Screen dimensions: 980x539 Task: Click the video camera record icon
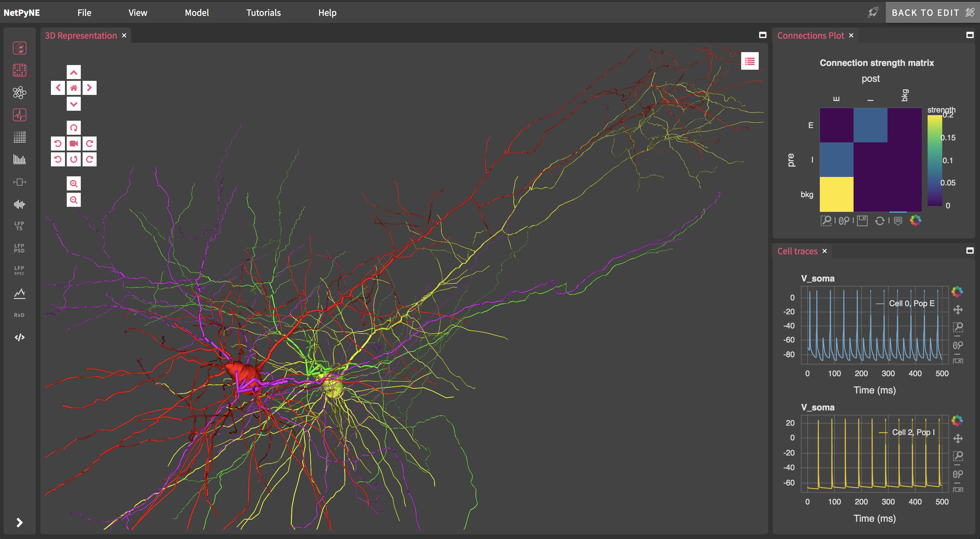tap(73, 144)
